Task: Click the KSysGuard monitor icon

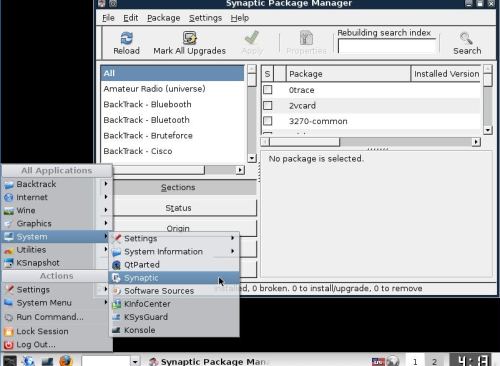Action: [116, 317]
